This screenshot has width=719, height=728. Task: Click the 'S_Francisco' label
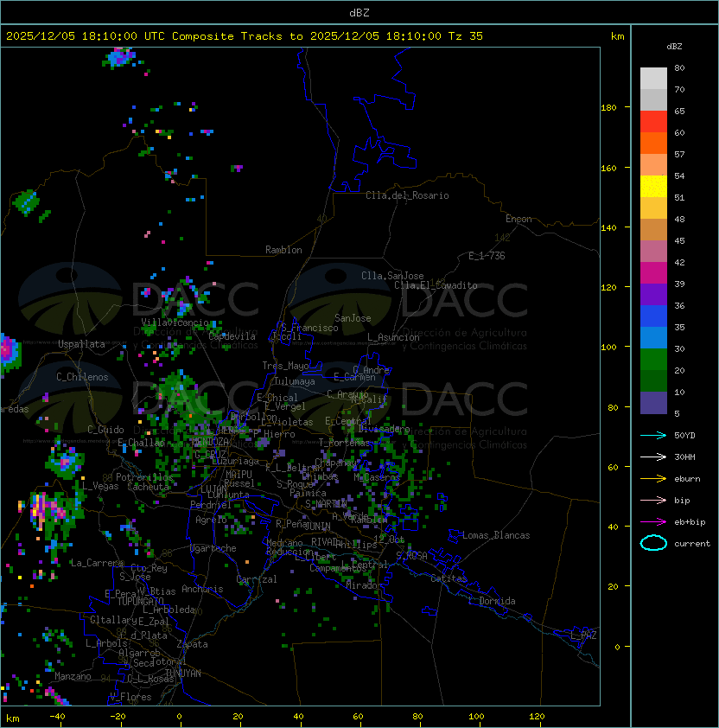(x=310, y=329)
